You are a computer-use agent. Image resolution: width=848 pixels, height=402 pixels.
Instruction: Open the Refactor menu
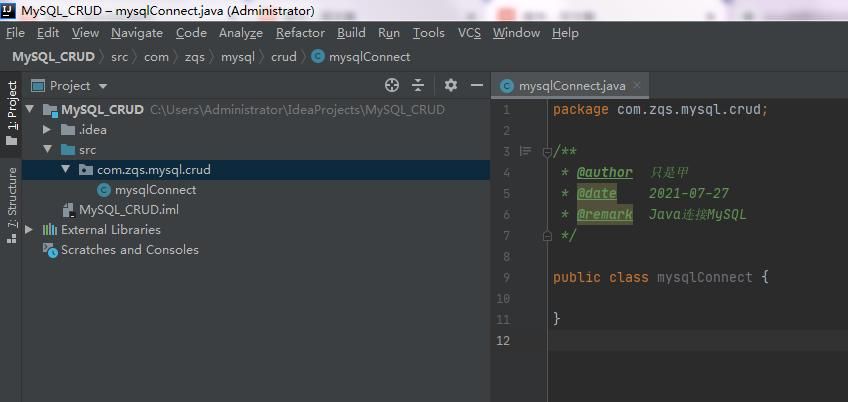300,33
